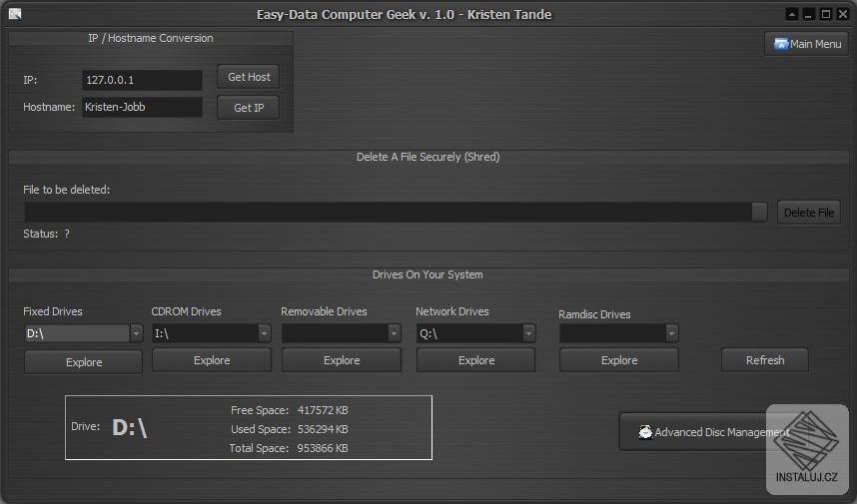857x504 pixels.
Task: Expand the Fixed Drives dropdown
Action: (136, 333)
